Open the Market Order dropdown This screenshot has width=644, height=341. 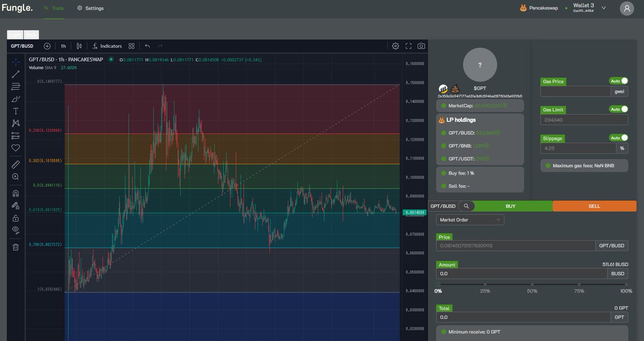pyautogui.click(x=470, y=220)
